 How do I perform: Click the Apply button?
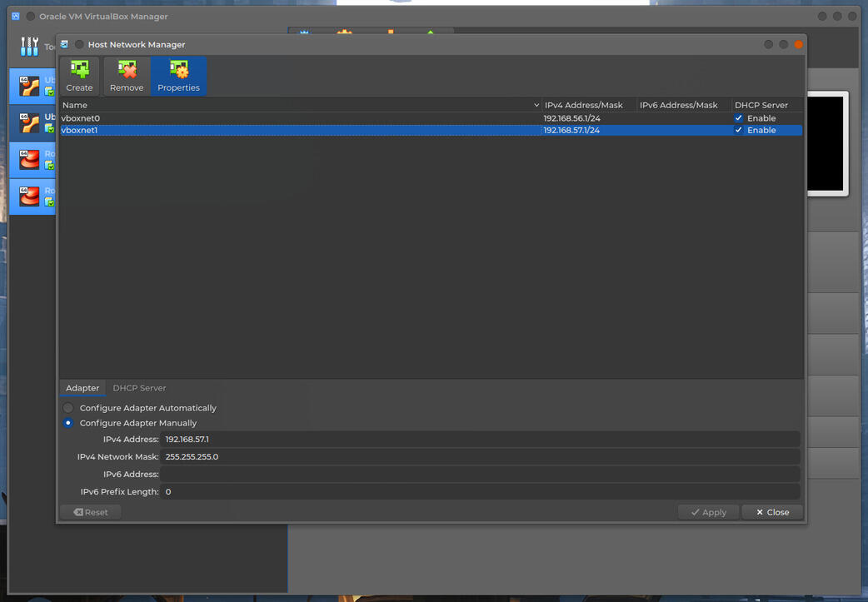point(709,512)
